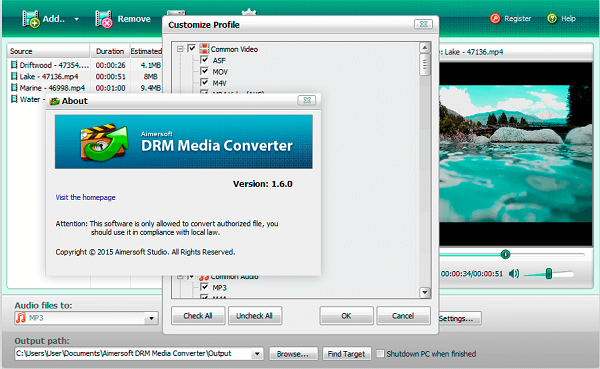The height and width of the screenshot is (369, 600).
Task: Click the Source column header
Action: pyautogui.click(x=49, y=51)
